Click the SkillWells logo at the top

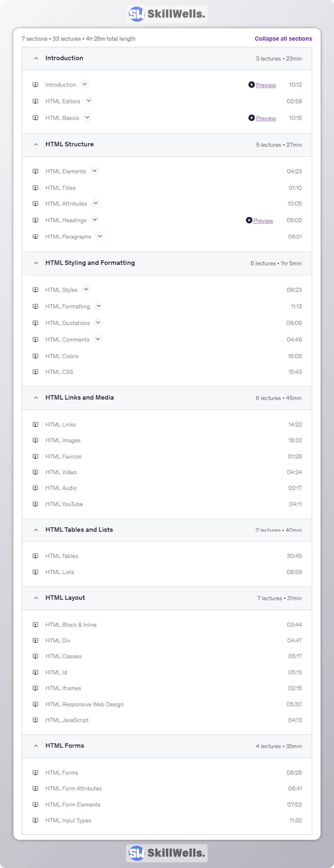pyautogui.click(x=167, y=14)
